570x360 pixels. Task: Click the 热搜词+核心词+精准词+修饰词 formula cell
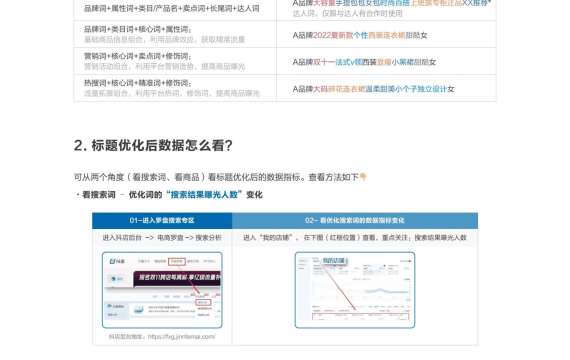tap(175, 88)
